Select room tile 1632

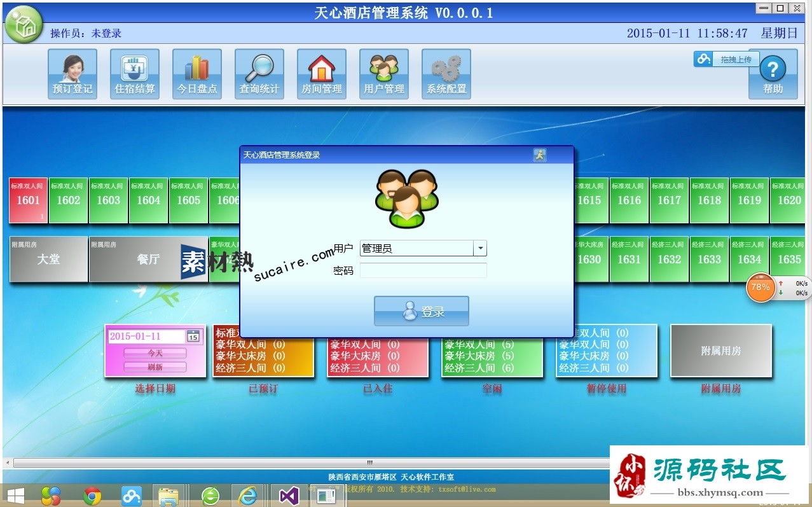670,259
